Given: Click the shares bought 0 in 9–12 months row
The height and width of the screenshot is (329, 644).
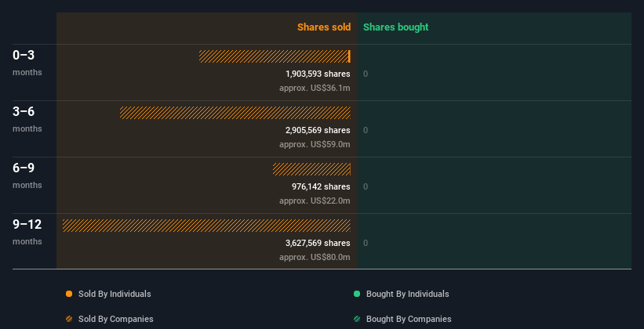Looking at the screenshot, I should point(366,244).
